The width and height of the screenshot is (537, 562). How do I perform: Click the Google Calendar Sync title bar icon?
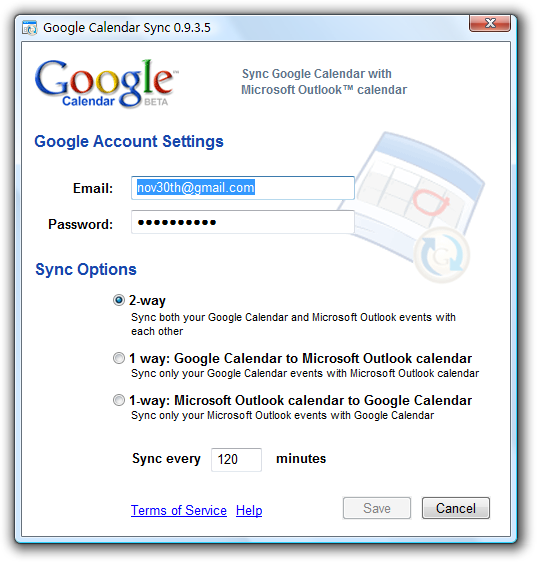click(29, 28)
